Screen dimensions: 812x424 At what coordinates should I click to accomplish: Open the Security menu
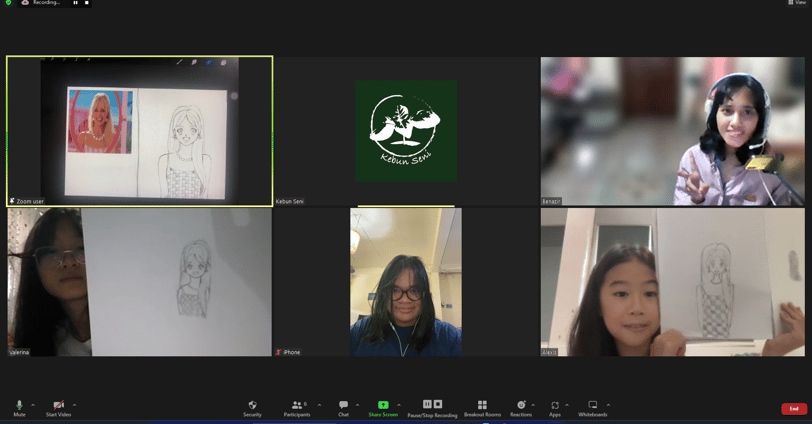click(253, 408)
